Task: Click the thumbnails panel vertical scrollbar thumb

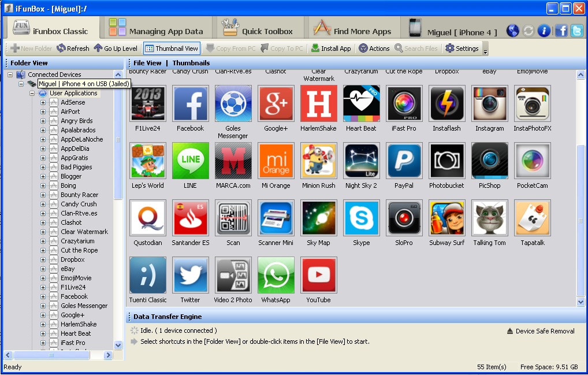Action: [580, 220]
